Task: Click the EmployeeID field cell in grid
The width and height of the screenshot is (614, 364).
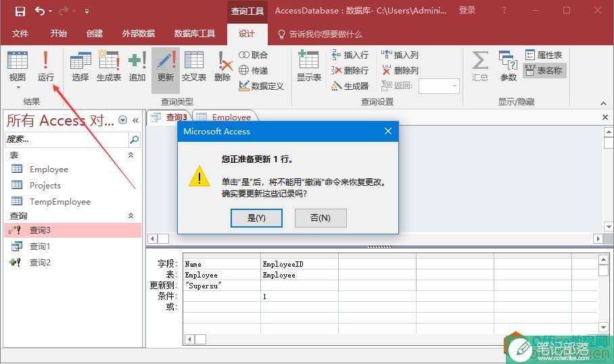Action: (x=300, y=264)
